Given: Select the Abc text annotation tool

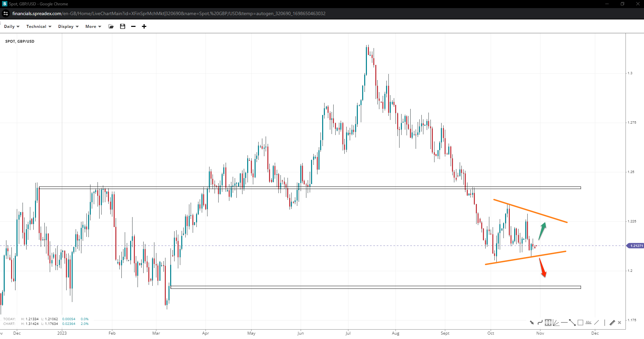Looking at the screenshot, I should (588, 323).
